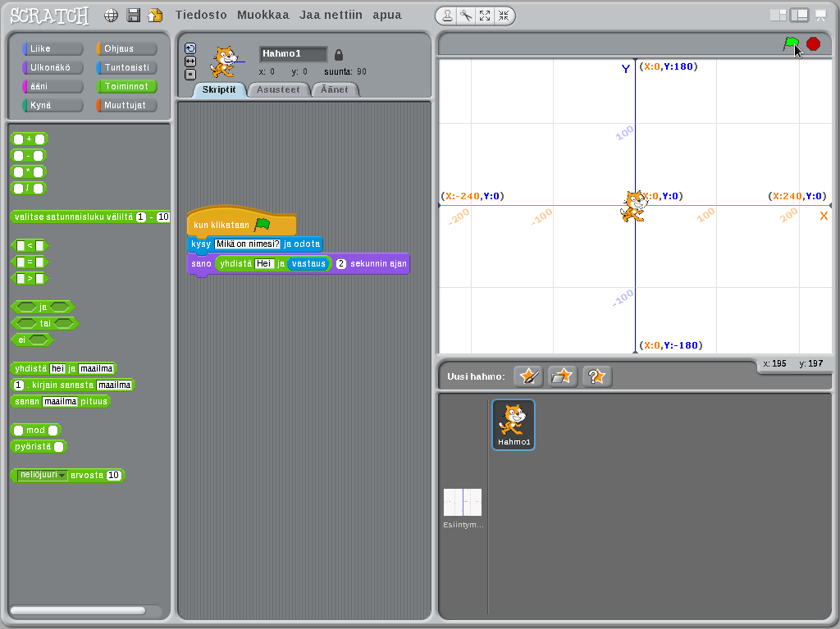Click the tai boolean block
840x629 pixels.
pyautogui.click(x=45, y=324)
